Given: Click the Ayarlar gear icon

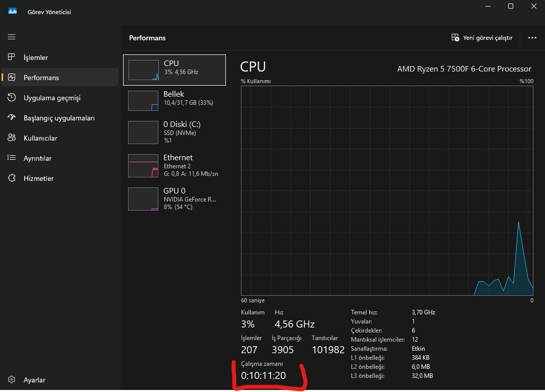Looking at the screenshot, I should tap(12, 379).
